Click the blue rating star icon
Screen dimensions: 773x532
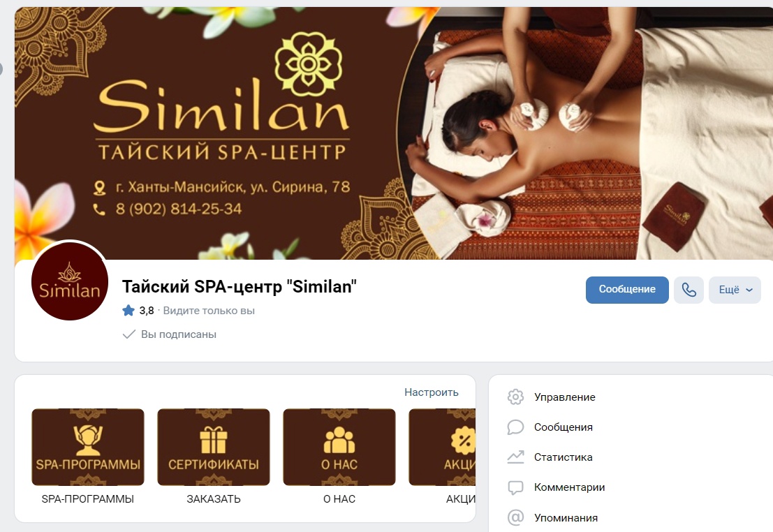pos(128,311)
